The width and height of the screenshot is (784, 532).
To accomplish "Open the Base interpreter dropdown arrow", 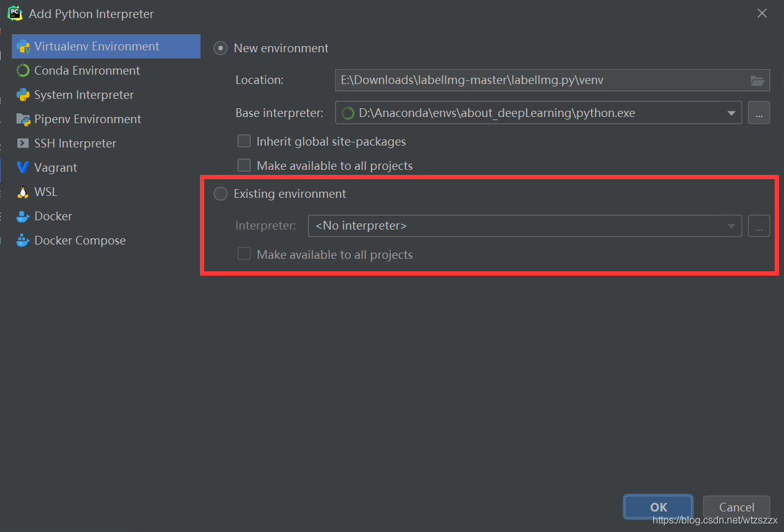I will (x=731, y=113).
